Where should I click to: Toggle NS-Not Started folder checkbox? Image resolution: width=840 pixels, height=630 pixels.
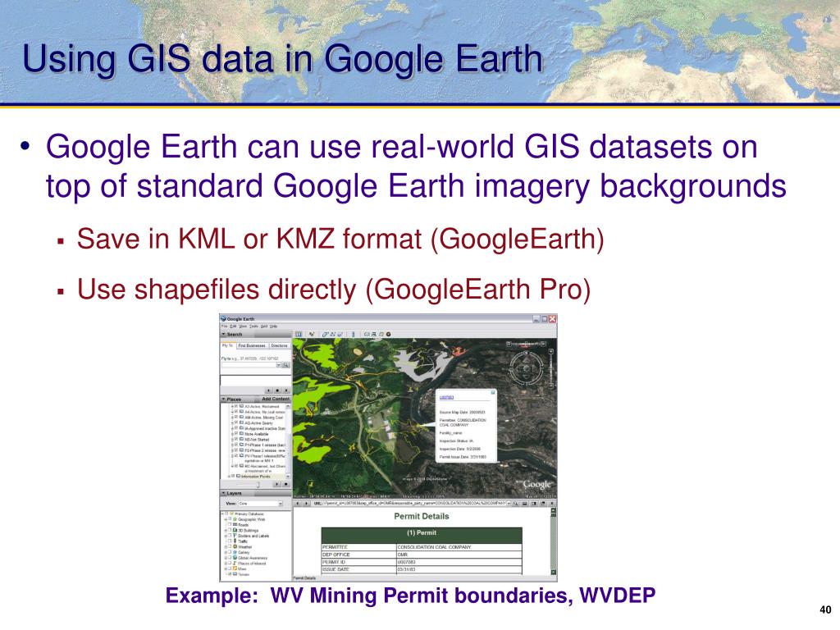click(x=235, y=439)
